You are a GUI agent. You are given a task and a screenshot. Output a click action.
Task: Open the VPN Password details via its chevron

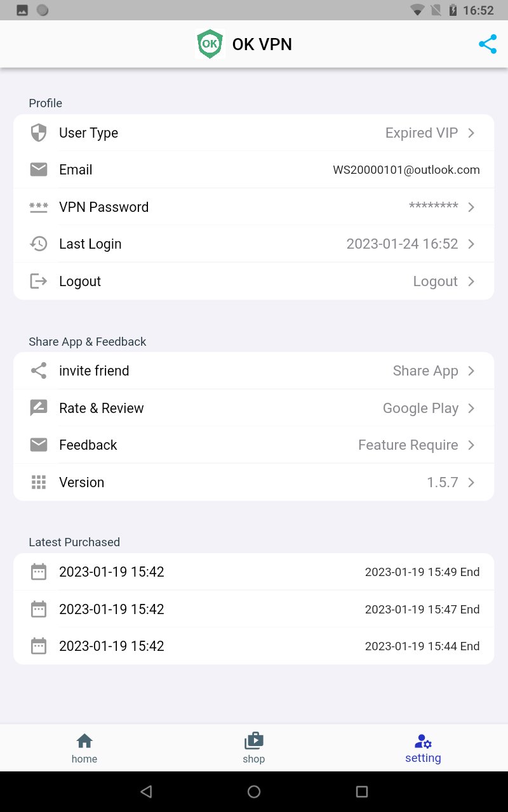pyautogui.click(x=471, y=207)
